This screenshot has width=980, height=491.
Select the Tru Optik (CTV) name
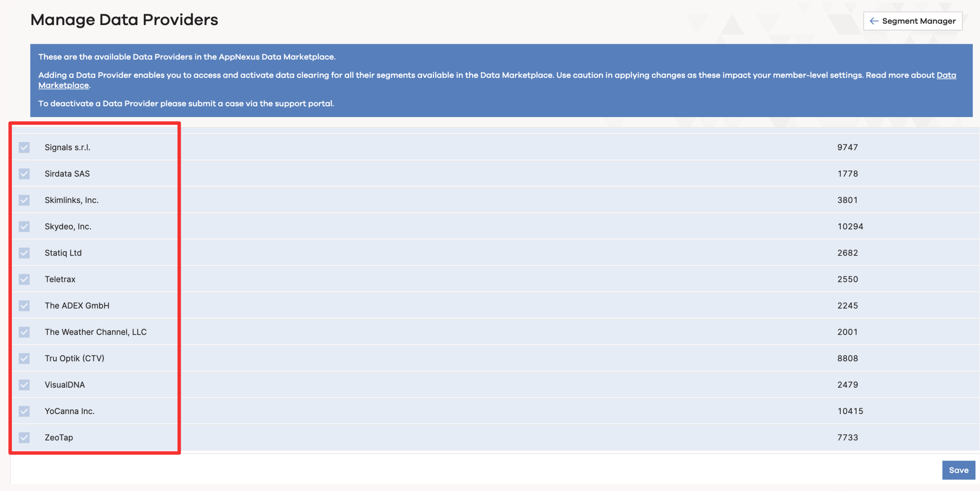(75, 358)
